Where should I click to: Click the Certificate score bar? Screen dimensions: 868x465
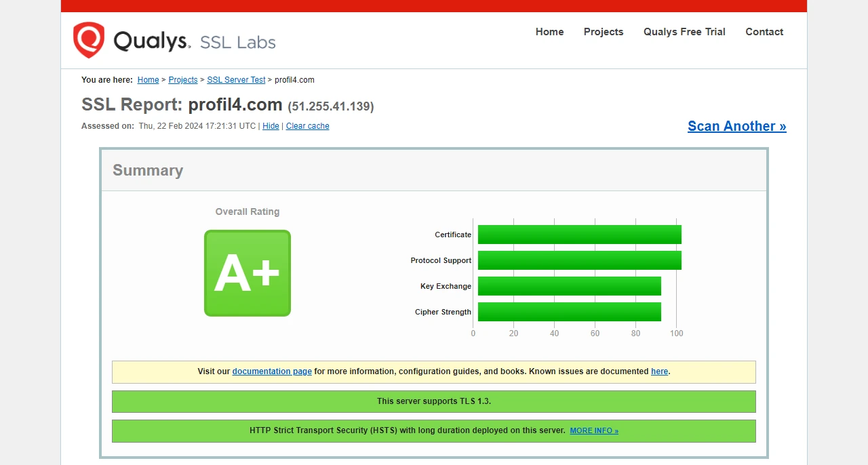(580, 235)
